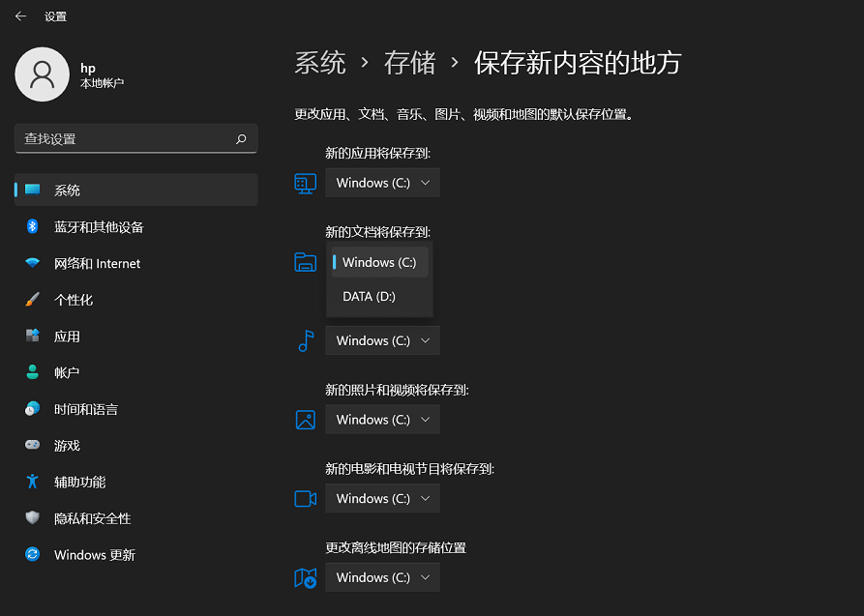Image resolution: width=864 pixels, height=616 pixels.
Task: Click the photos picture icon
Action: click(x=306, y=420)
